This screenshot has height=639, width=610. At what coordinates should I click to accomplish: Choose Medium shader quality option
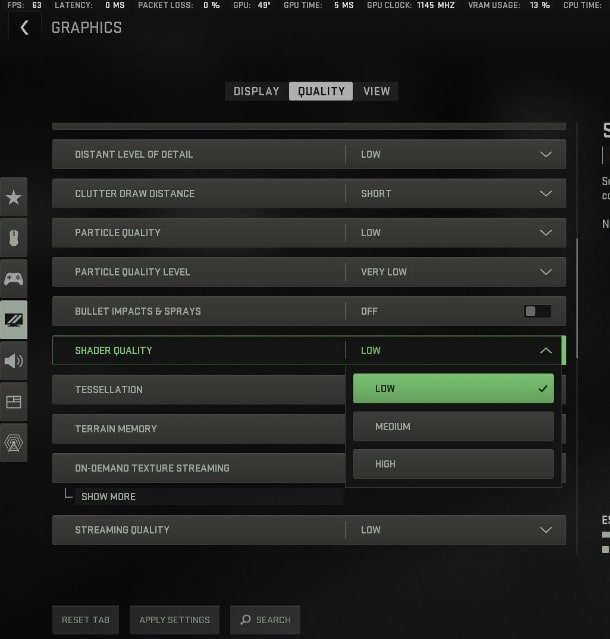(453, 427)
